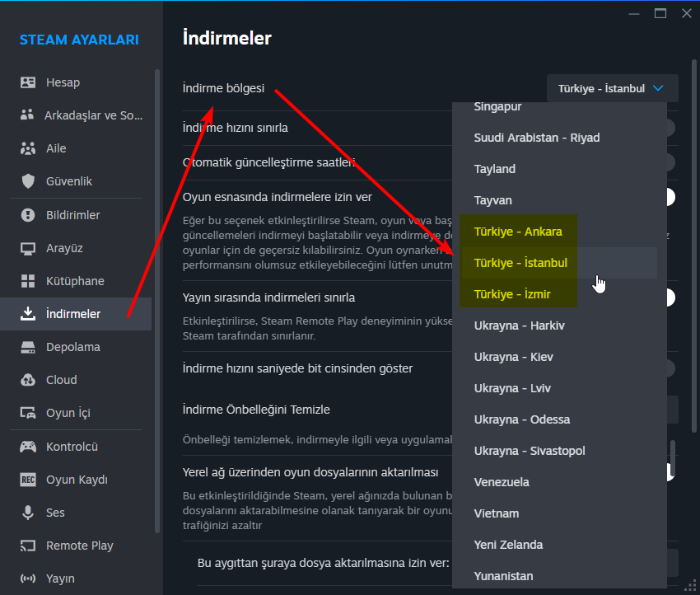Open the Bildirimler settings page
This screenshot has width=700, height=595.
(76, 215)
